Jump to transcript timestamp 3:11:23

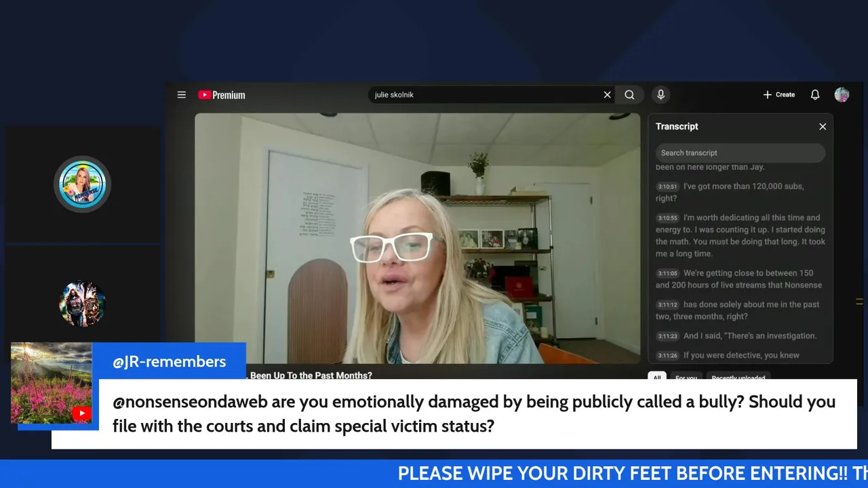tap(667, 336)
